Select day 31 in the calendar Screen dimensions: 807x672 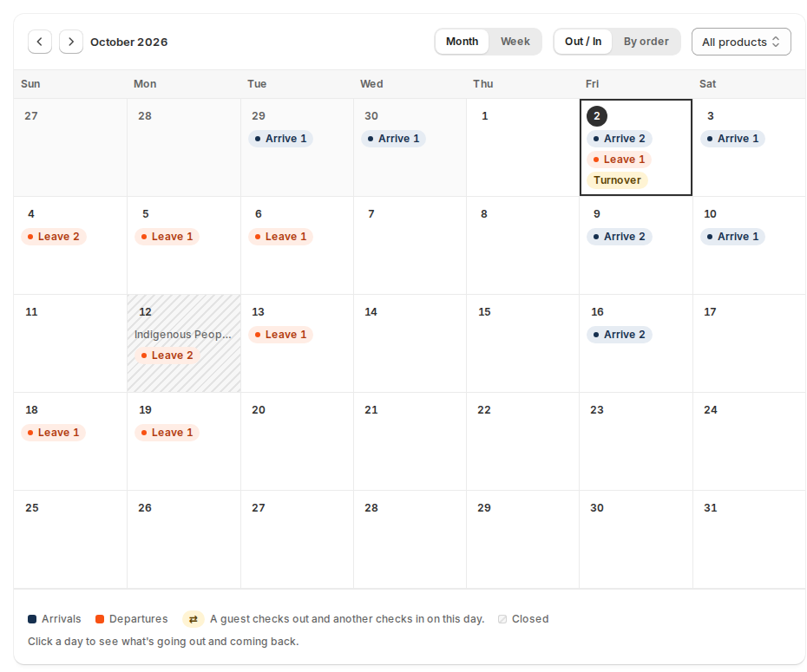[x=750, y=539]
